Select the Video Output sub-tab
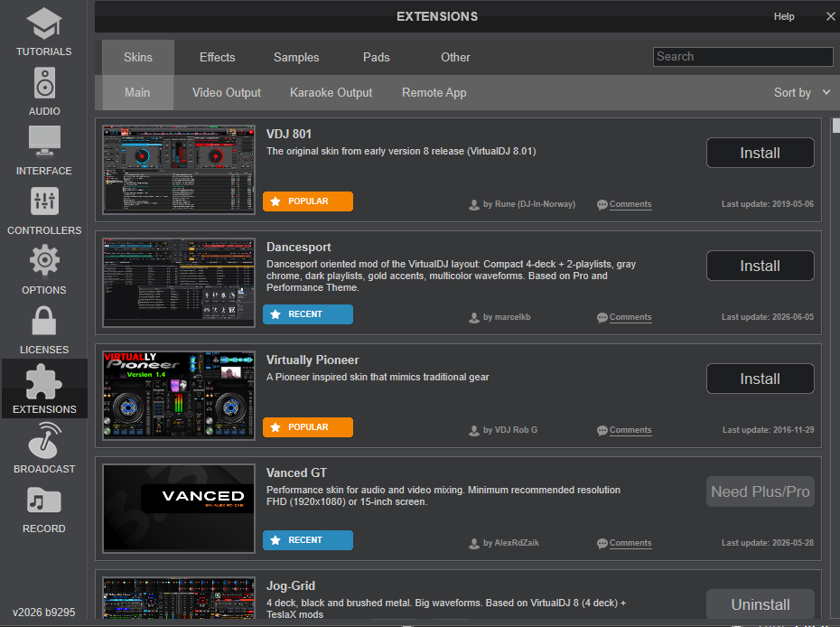 [x=227, y=93]
